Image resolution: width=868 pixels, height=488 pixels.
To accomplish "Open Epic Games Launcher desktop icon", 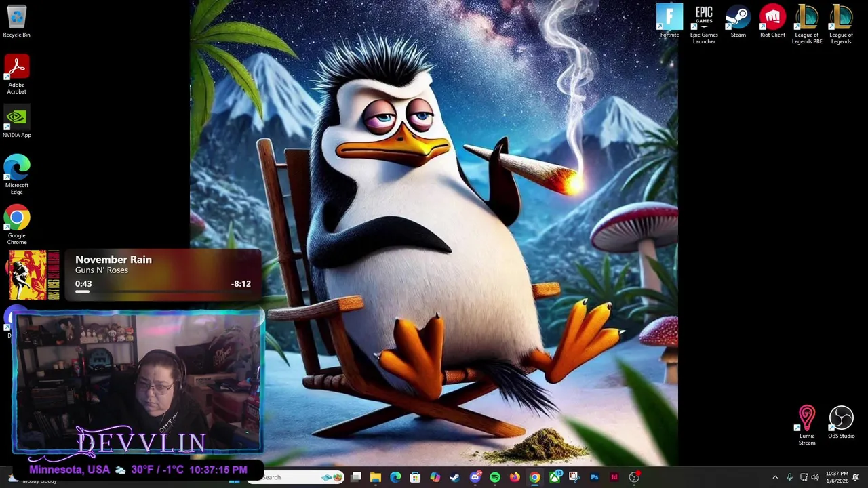I will (x=704, y=25).
